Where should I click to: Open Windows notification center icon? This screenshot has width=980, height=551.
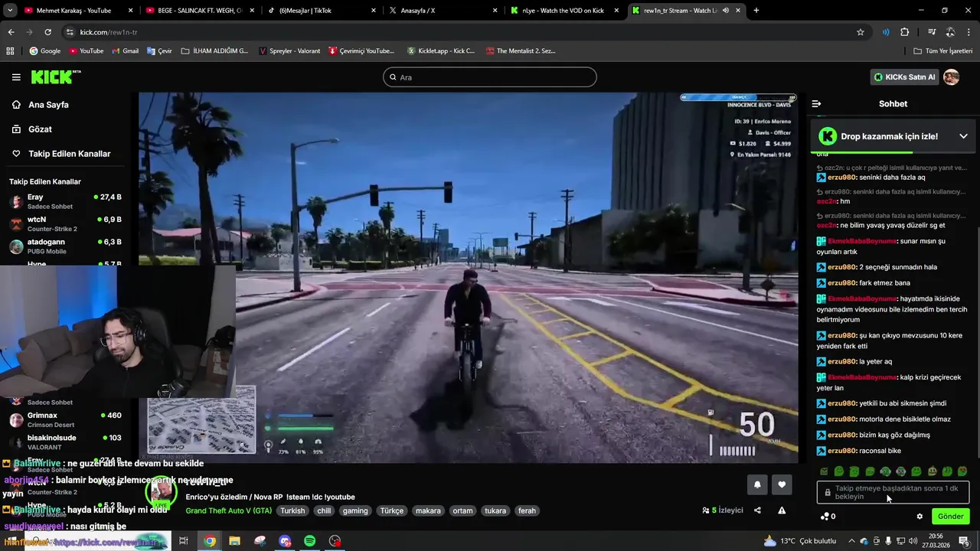(964, 541)
